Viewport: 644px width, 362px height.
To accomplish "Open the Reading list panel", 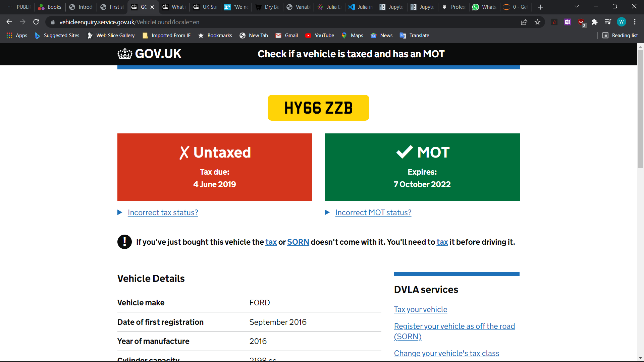I will [620, 36].
